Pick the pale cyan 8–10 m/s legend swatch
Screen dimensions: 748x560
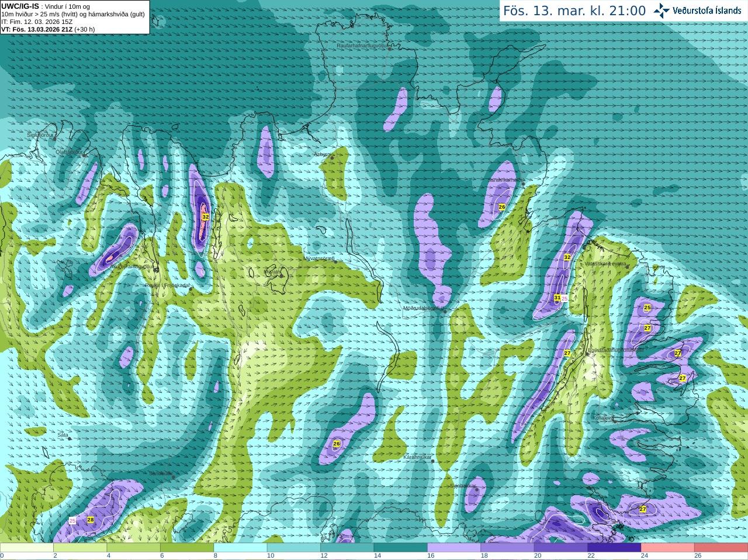(241, 548)
